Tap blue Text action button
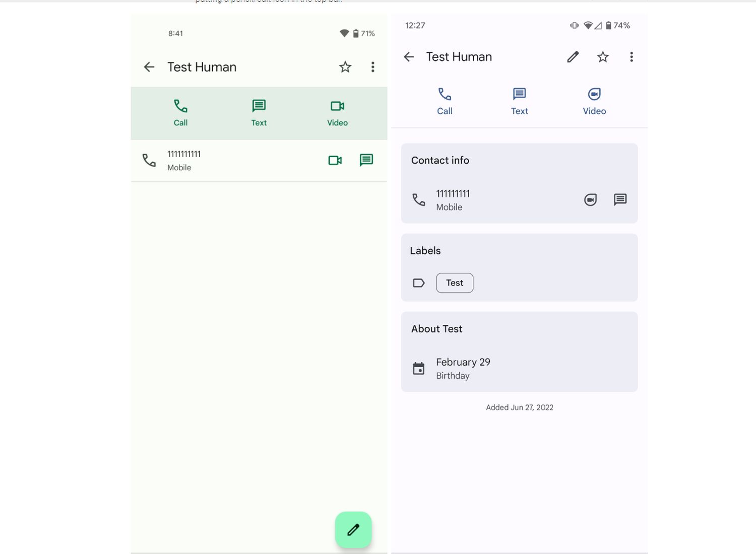The width and height of the screenshot is (756, 554). (x=520, y=102)
